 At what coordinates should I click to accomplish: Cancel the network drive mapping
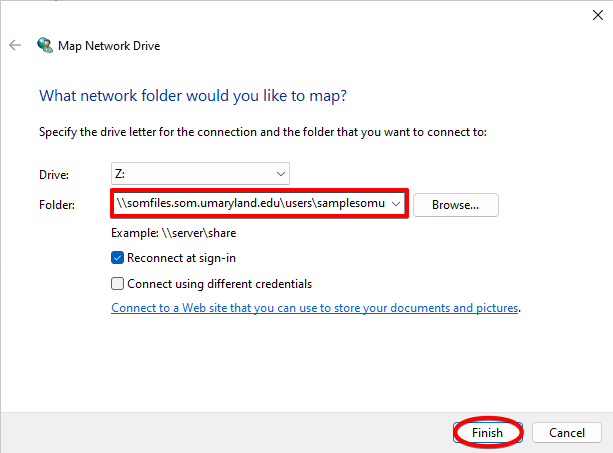pyautogui.click(x=566, y=432)
